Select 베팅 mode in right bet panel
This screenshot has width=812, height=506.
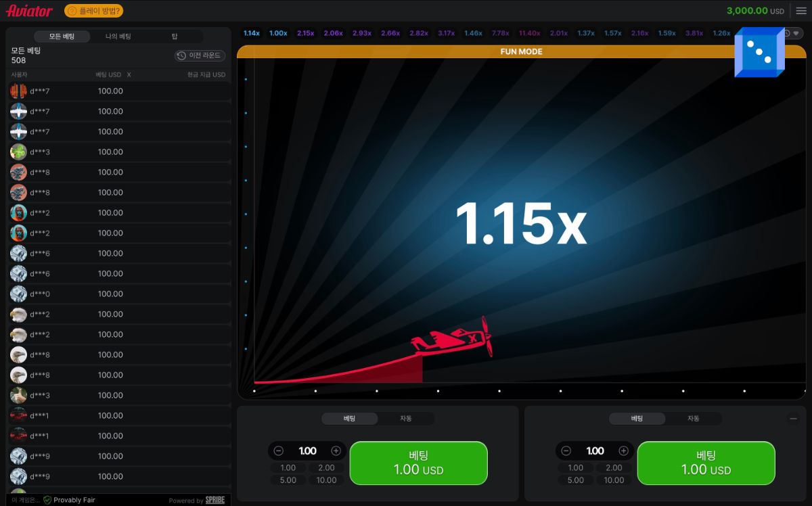point(637,419)
